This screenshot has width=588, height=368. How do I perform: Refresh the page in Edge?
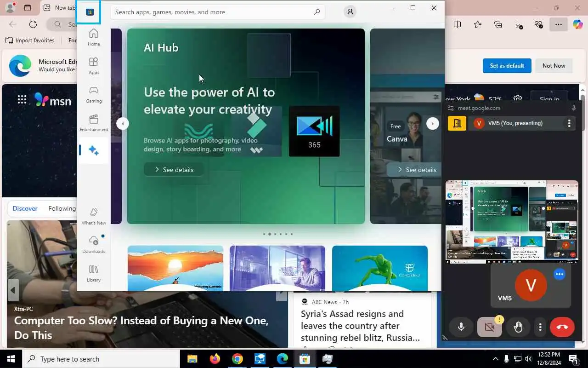33,24
